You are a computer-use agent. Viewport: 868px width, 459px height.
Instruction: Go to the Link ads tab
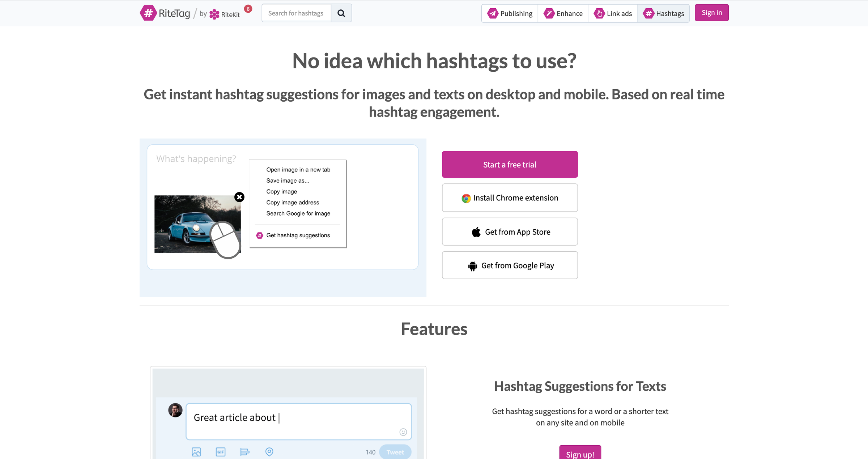(613, 13)
